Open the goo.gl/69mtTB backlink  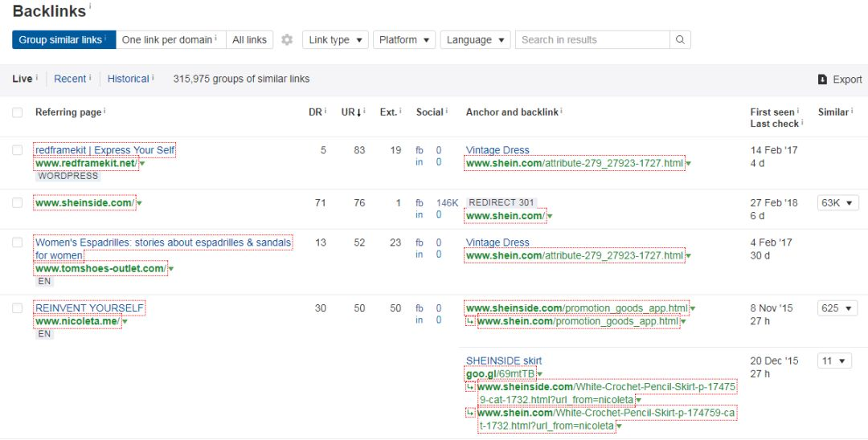501,374
